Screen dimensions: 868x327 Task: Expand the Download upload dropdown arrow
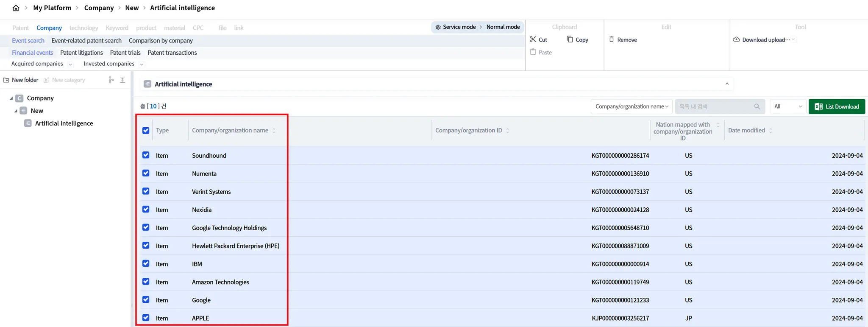coord(793,40)
